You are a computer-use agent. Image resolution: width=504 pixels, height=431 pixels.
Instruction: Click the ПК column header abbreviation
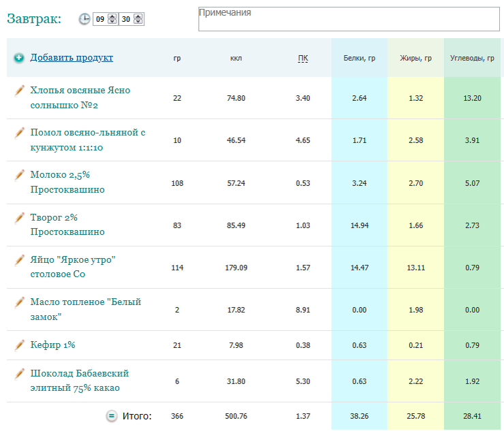(303, 58)
